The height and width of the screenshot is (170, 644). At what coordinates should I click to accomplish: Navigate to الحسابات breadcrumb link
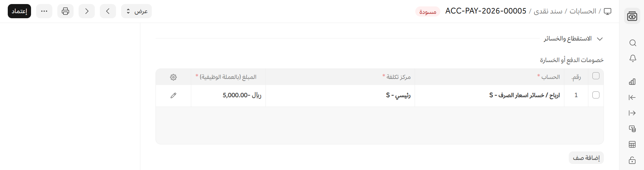[583, 11]
